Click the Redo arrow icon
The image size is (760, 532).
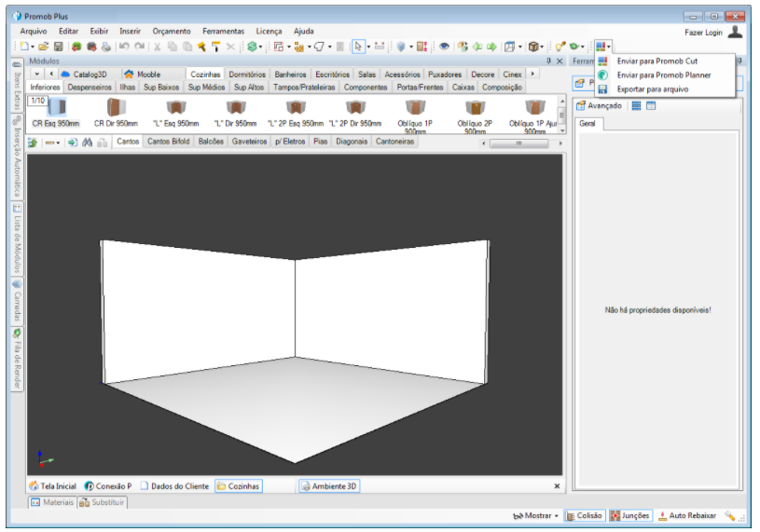click(x=140, y=47)
